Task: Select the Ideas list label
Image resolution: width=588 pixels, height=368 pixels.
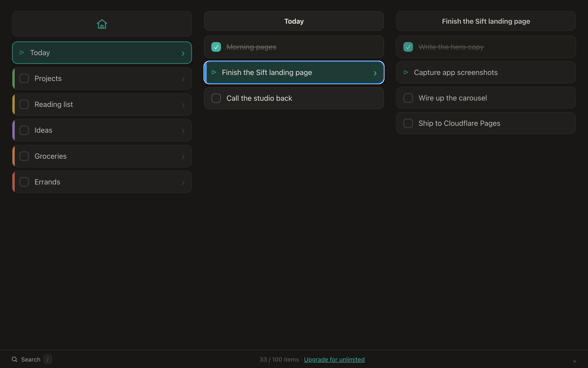Action: [x=43, y=130]
